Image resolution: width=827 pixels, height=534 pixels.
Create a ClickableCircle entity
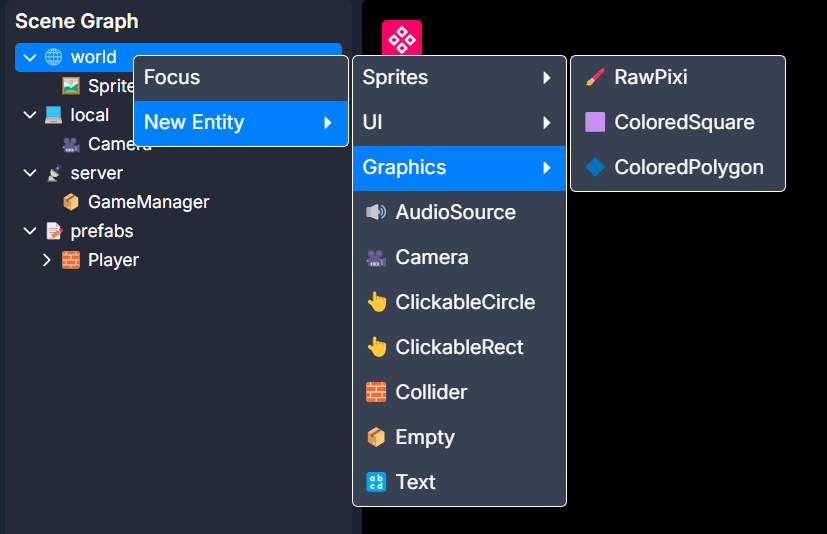459,302
